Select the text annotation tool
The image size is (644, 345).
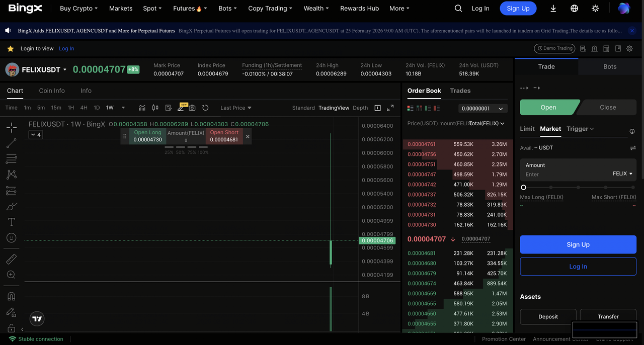[11, 222]
